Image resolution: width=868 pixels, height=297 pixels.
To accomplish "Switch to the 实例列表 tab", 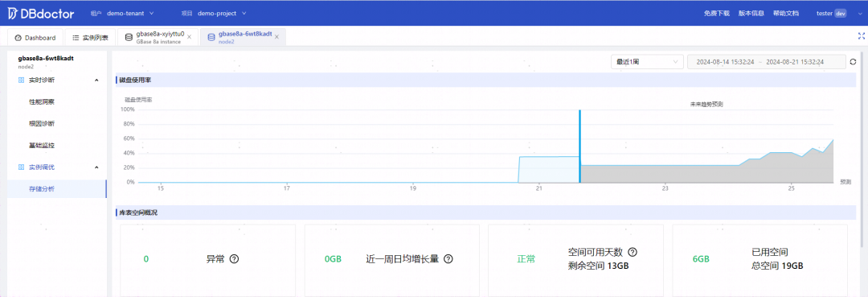I will [x=90, y=38].
